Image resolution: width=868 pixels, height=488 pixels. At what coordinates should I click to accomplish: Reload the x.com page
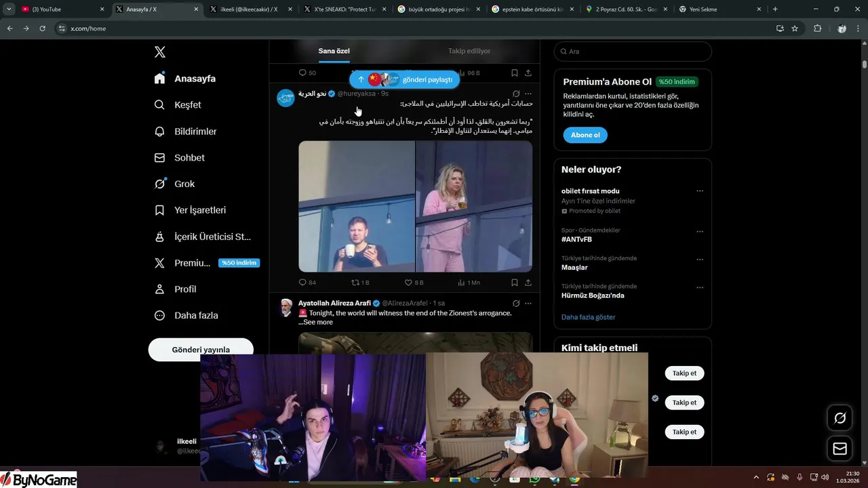coord(42,28)
